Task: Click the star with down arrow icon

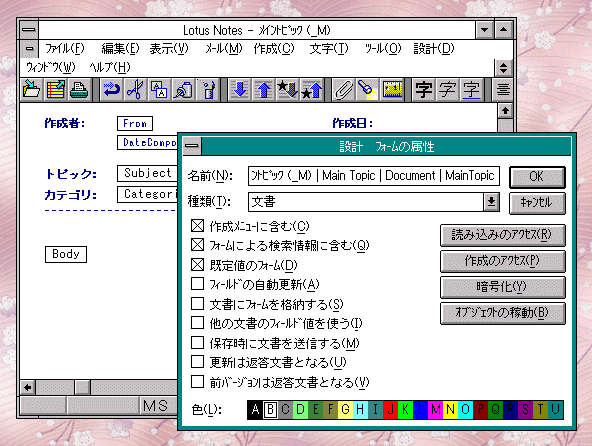Action: (287, 90)
